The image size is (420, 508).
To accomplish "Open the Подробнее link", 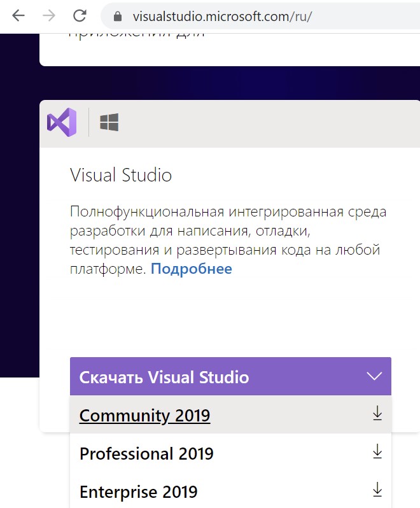I will [x=192, y=269].
